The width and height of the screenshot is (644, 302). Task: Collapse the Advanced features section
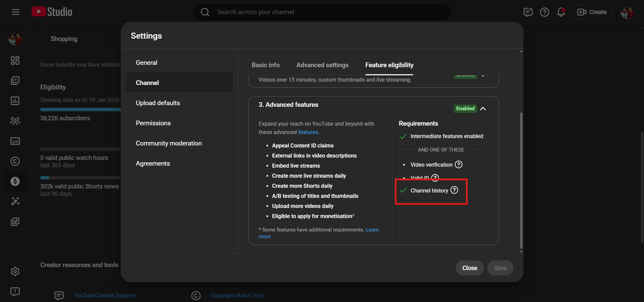point(483,109)
